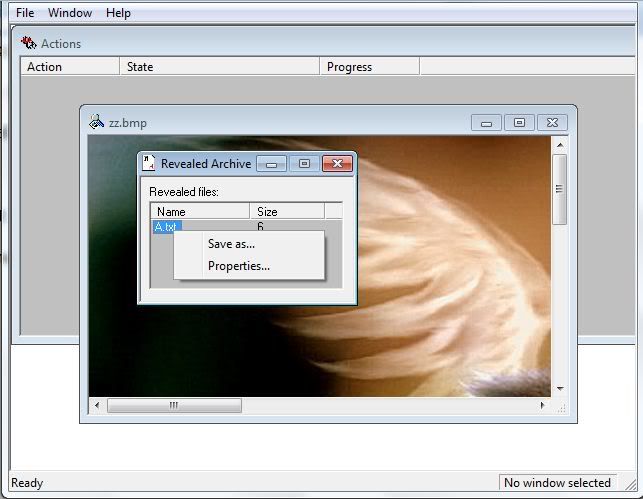Open the Help menu
Image resolution: width=643 pixels, height=499 pixels.
[x=118, y=13]
